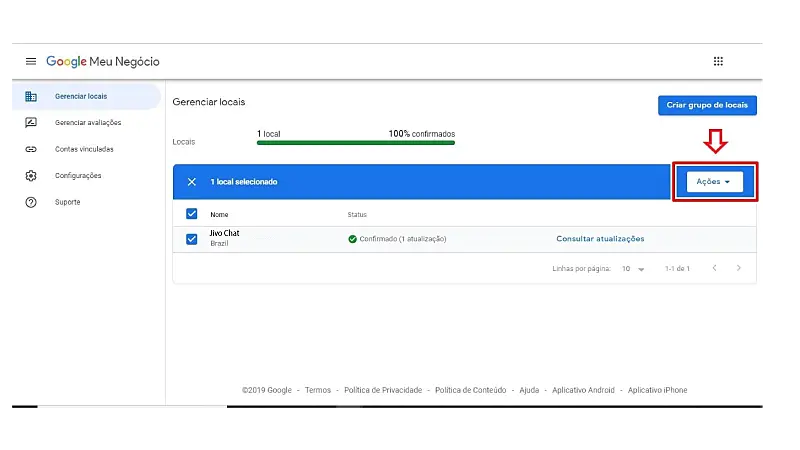
Task: Open Política de Privacidade footer link
Action: 383,390
